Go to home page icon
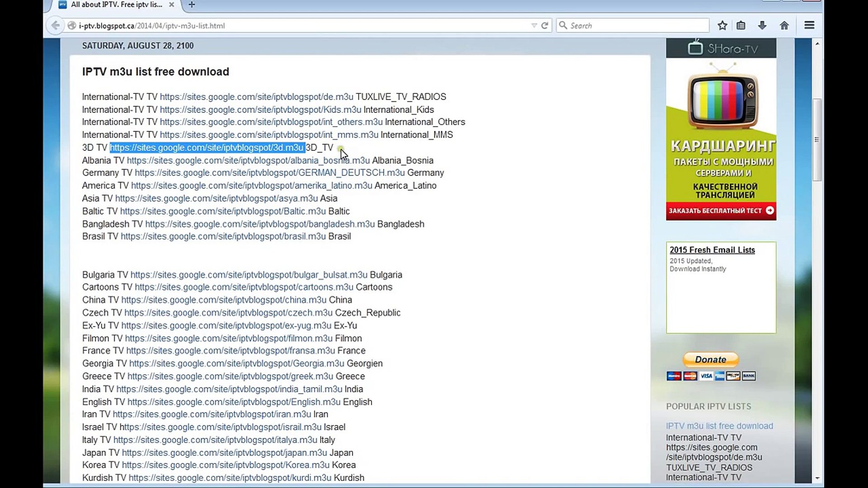The height and width of the screenshot is (488, 868). 784,25
